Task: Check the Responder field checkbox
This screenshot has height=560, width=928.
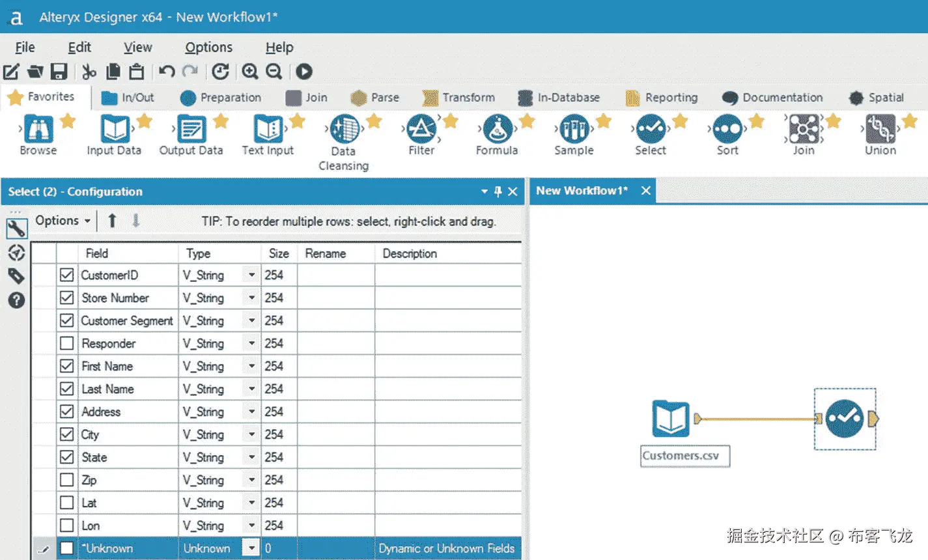Action: pyautogui.click(x=66, y=343)
